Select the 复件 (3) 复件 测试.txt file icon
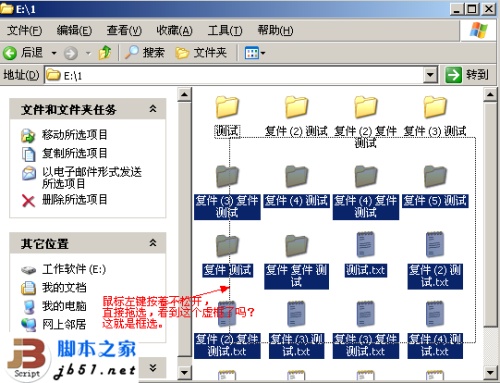 tap(366, 314)
